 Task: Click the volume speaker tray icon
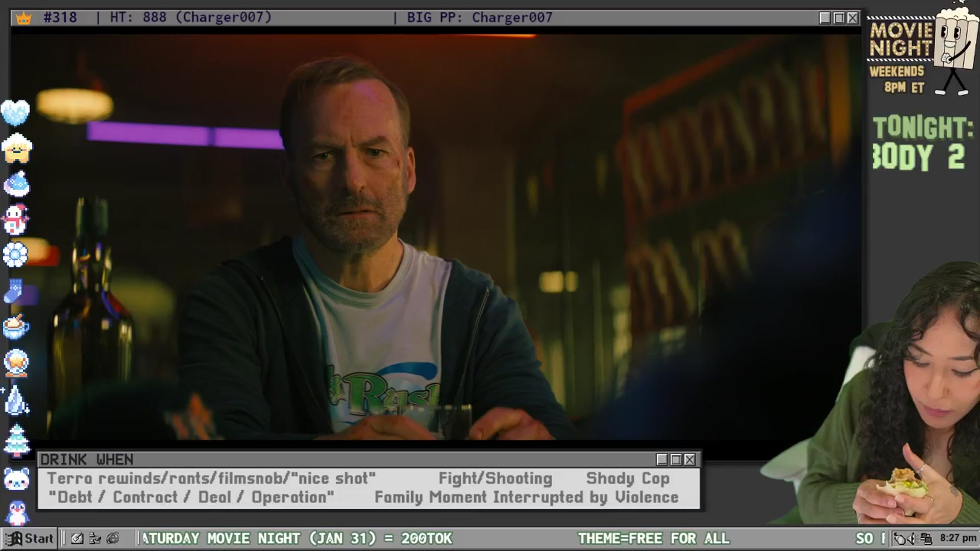[913, 539]
